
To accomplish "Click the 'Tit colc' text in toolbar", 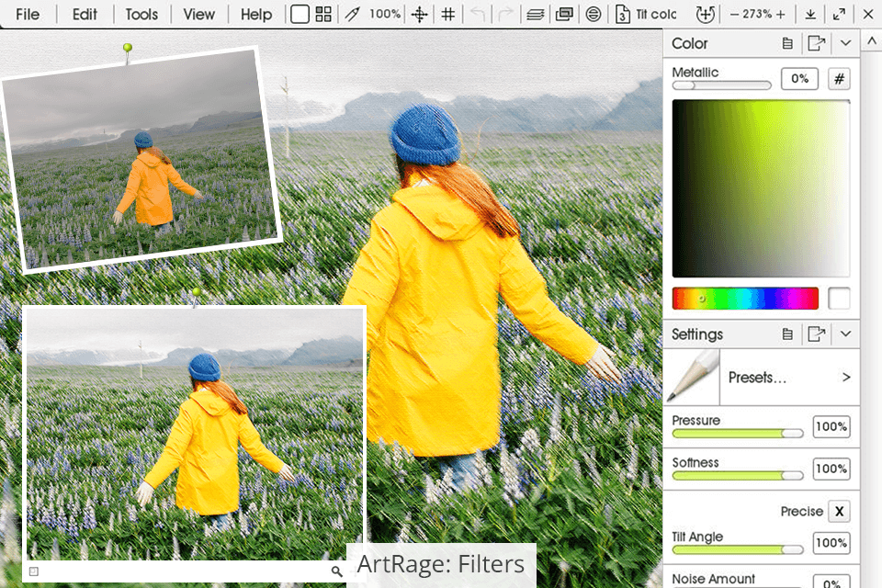I will (x=656, y=14).
